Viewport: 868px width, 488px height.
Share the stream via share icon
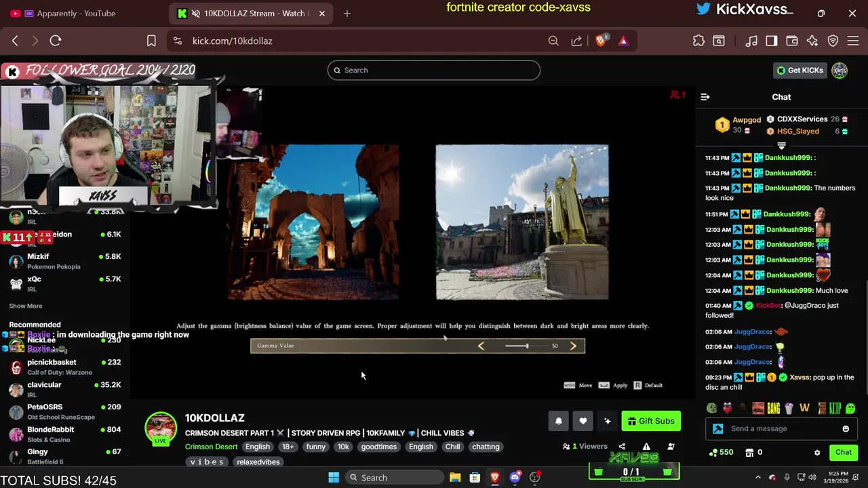pyautogui.click(x=622, y=447)
